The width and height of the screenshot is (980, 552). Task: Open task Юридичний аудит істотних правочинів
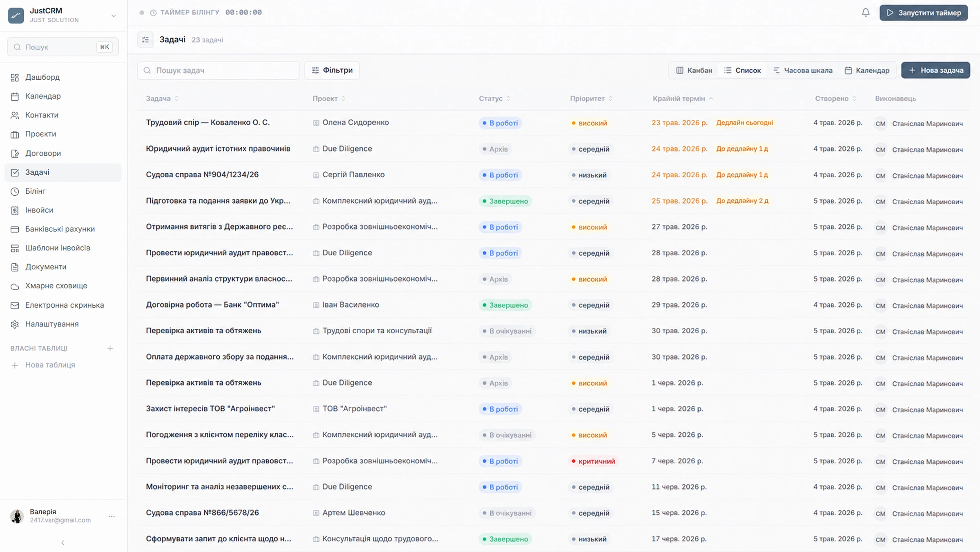pos(218,149)
